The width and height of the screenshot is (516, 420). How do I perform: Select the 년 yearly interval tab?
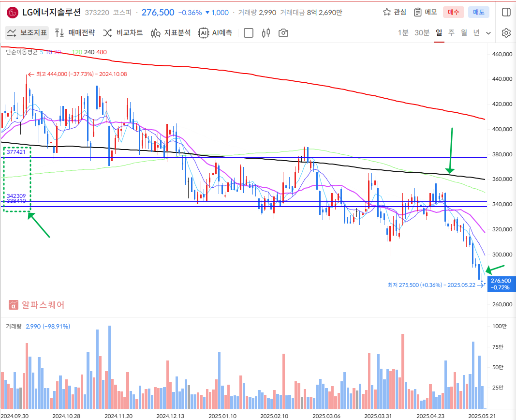tap(476, 32)
